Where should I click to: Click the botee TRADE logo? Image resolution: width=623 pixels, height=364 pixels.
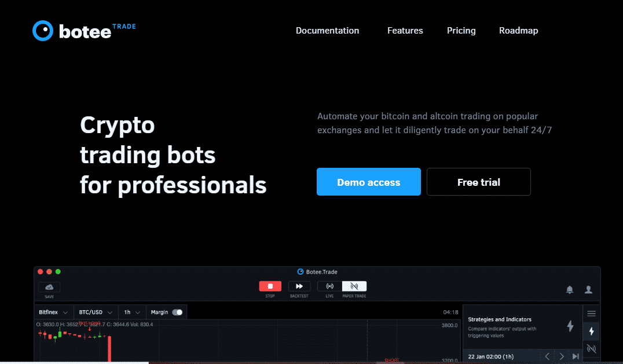click(84, 31)
